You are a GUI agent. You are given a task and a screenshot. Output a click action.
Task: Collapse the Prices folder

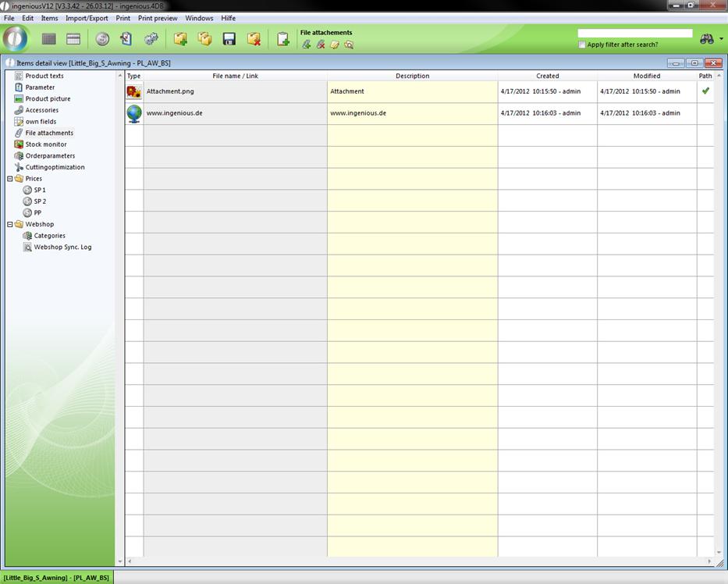pos(9,179)
